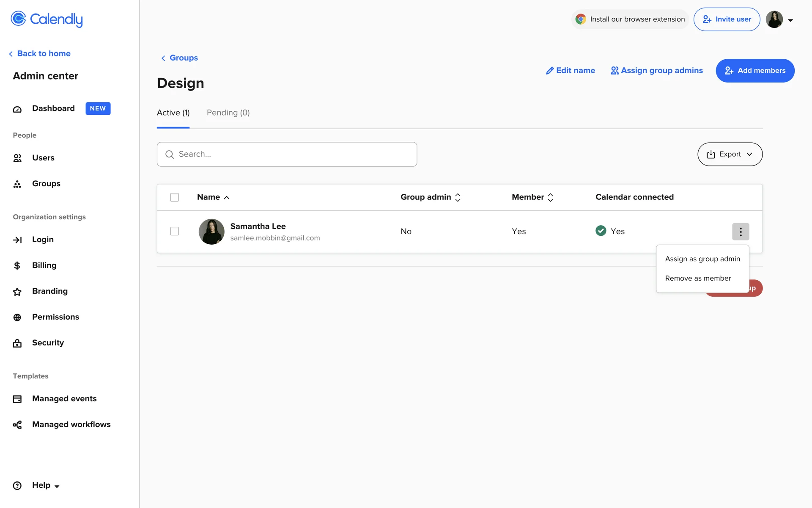Screen dimensions: 812x508
Task: Choose Assign as group admin
Action: [x=702, y=259]
